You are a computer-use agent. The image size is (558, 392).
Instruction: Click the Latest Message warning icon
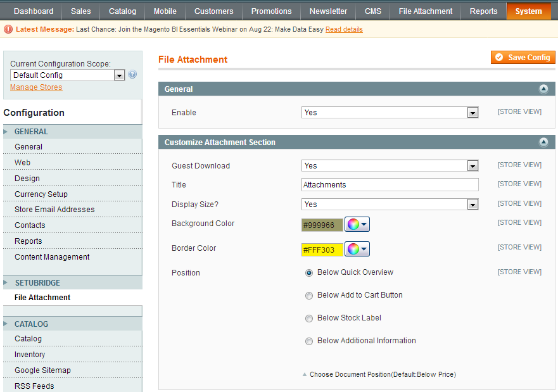tap(8, 29)
